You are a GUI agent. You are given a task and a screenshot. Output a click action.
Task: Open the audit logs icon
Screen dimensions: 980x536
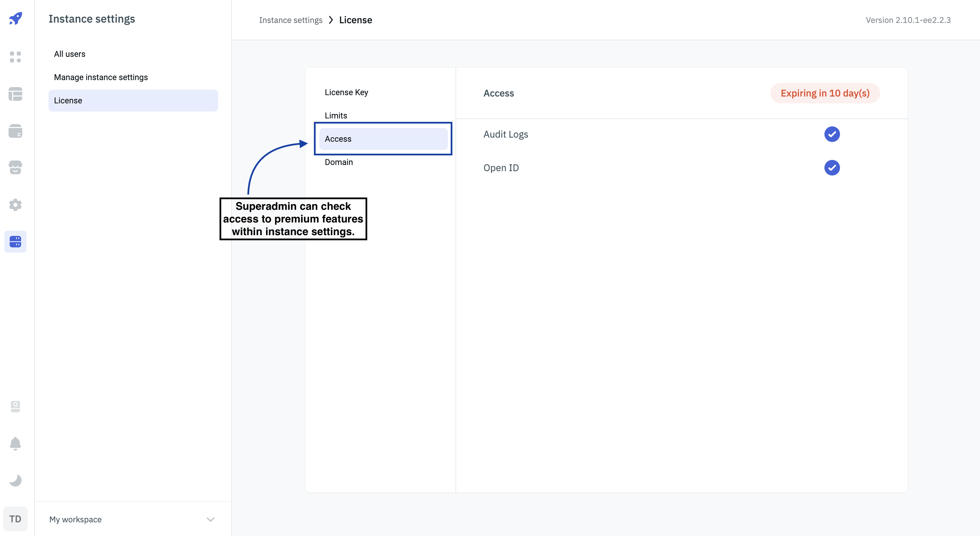coord(15,406)
